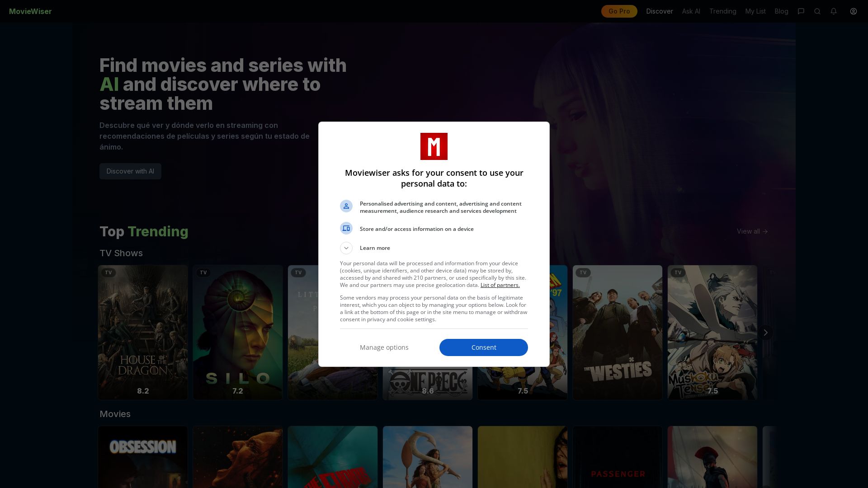Click the TV badge on Mushoku Tensei poster

[x=678, y=272]
